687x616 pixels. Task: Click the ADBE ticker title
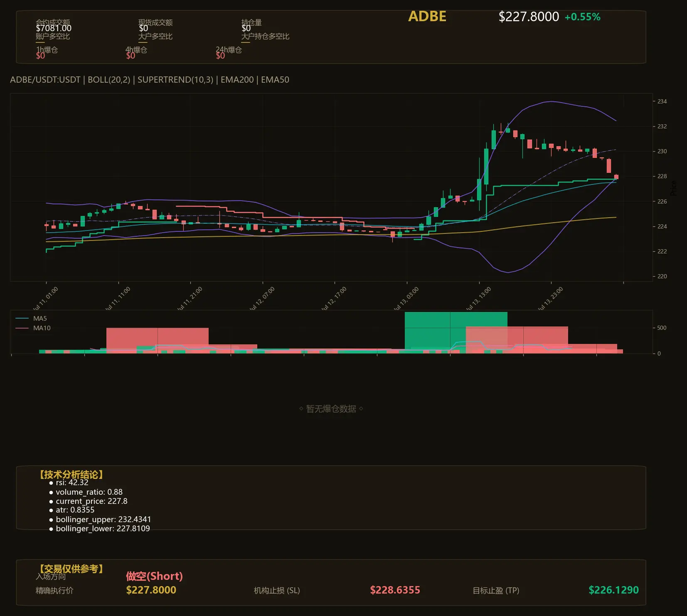pyautogui.click(x=427, y=17)
